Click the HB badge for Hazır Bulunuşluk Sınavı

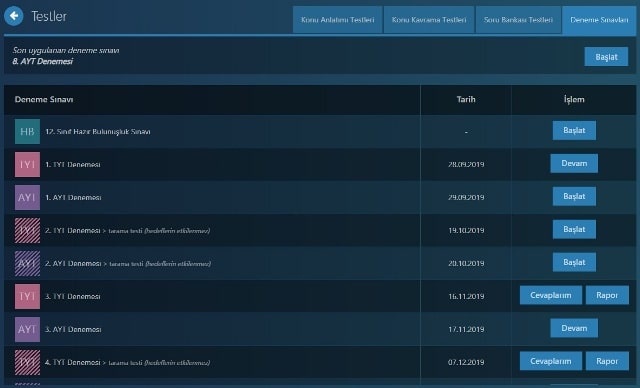point(27,131)
